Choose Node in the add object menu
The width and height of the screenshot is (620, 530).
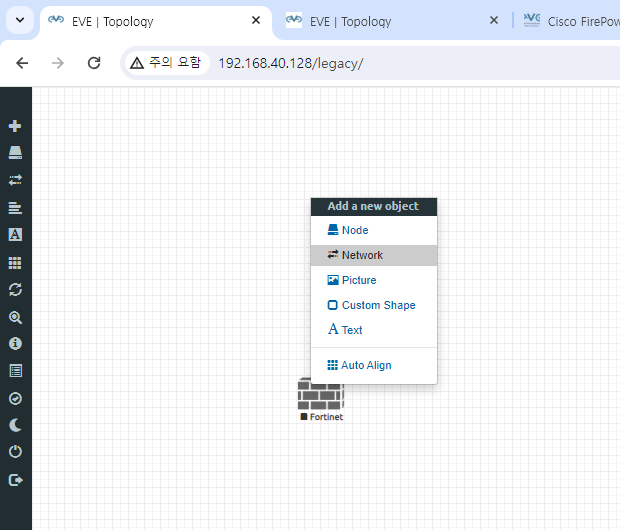tap(374, 230)
